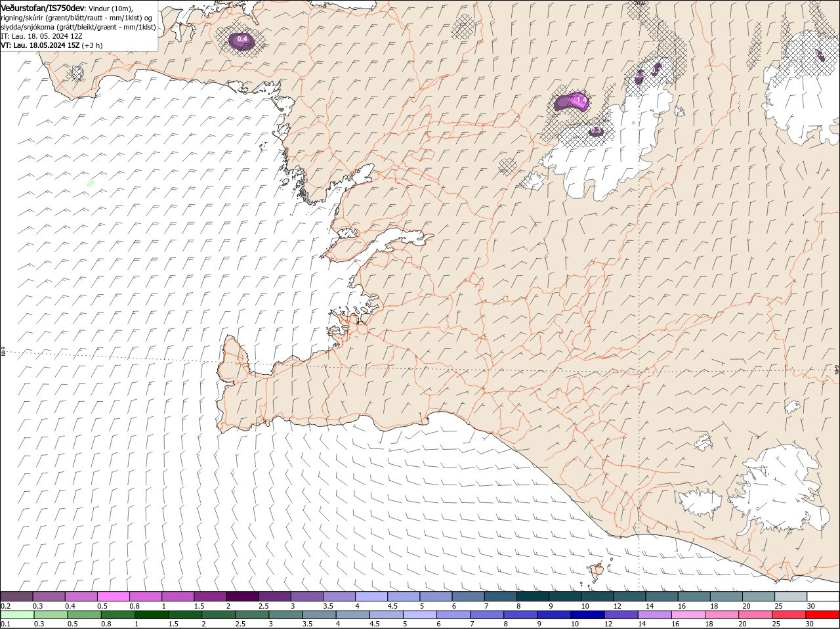Pick upper scale light blue swatch between 4 and 4.5

(371, 597)
